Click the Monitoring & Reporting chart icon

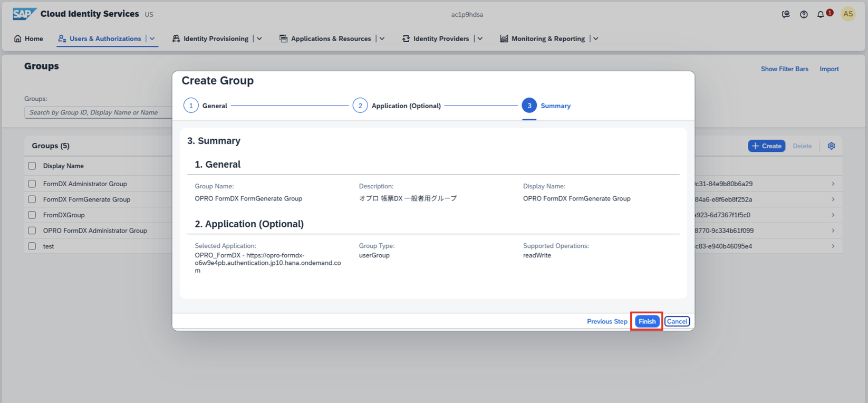pos(504,39)
